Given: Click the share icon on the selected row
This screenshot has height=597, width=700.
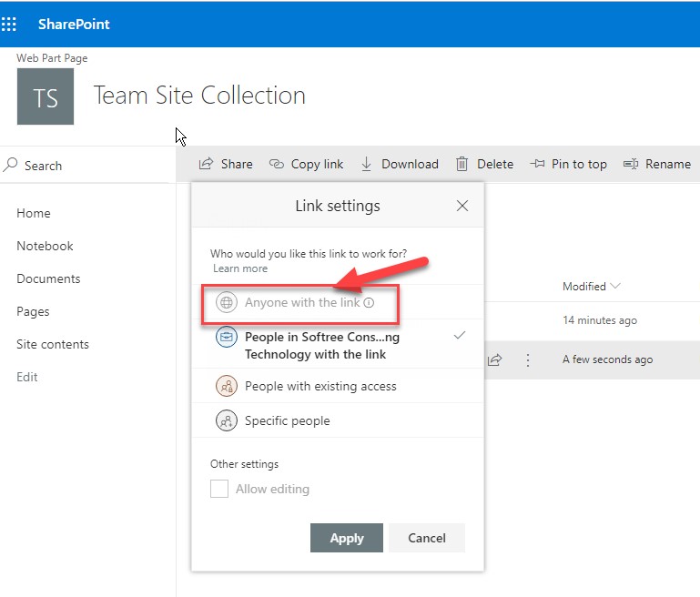Looking at the screenshot, I should [494, 359].
